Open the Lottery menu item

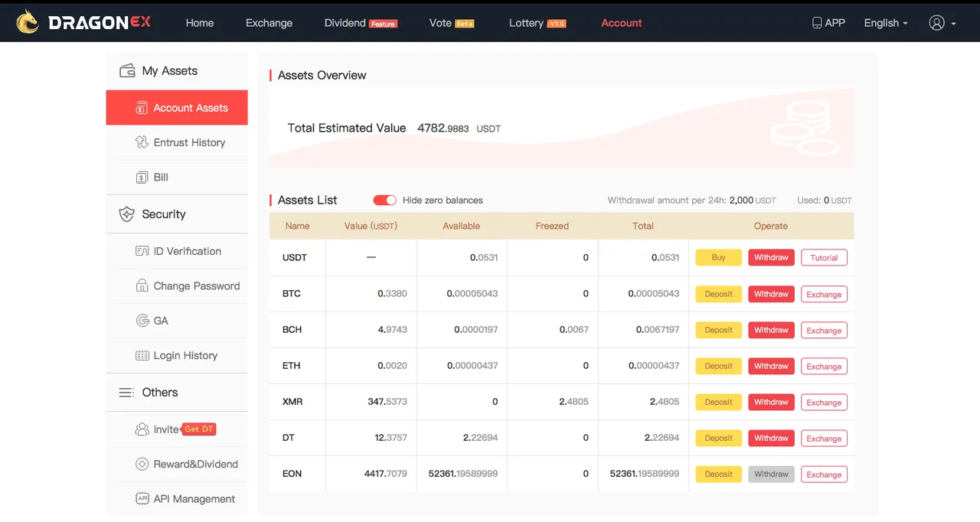(x=537, y=23)
